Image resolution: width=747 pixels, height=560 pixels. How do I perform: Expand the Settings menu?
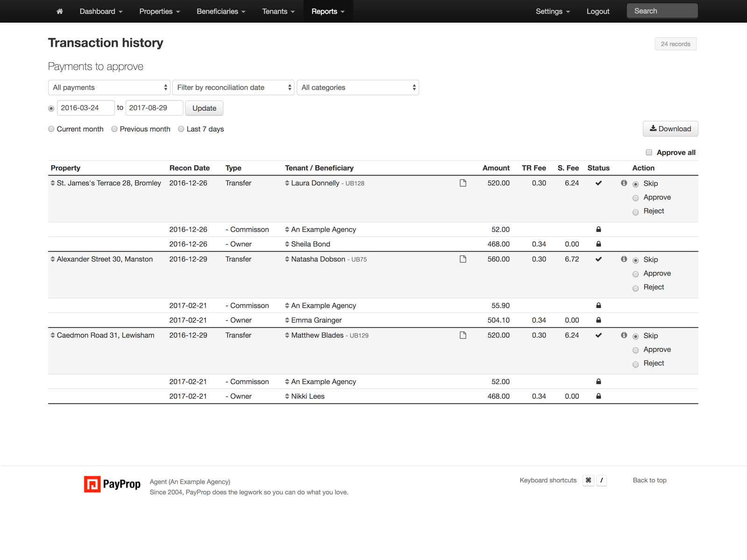click(553, 11)
